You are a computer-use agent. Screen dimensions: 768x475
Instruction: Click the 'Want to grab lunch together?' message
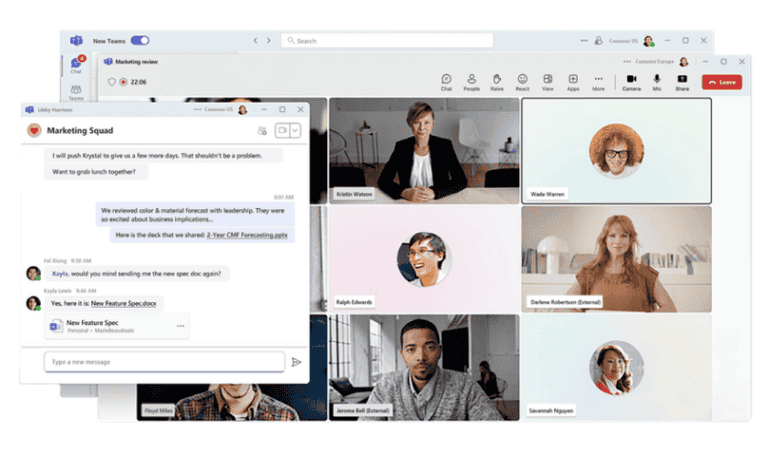94,172
